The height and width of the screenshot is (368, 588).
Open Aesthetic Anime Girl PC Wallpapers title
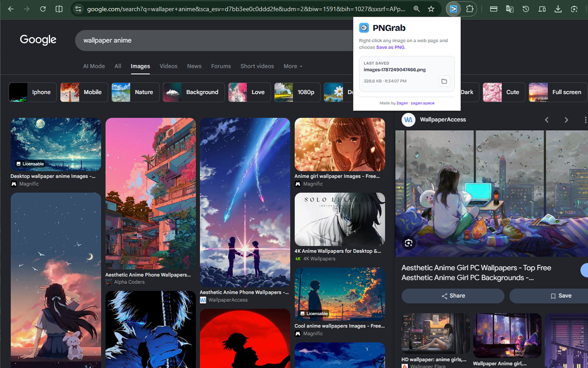tap(476, 273)
